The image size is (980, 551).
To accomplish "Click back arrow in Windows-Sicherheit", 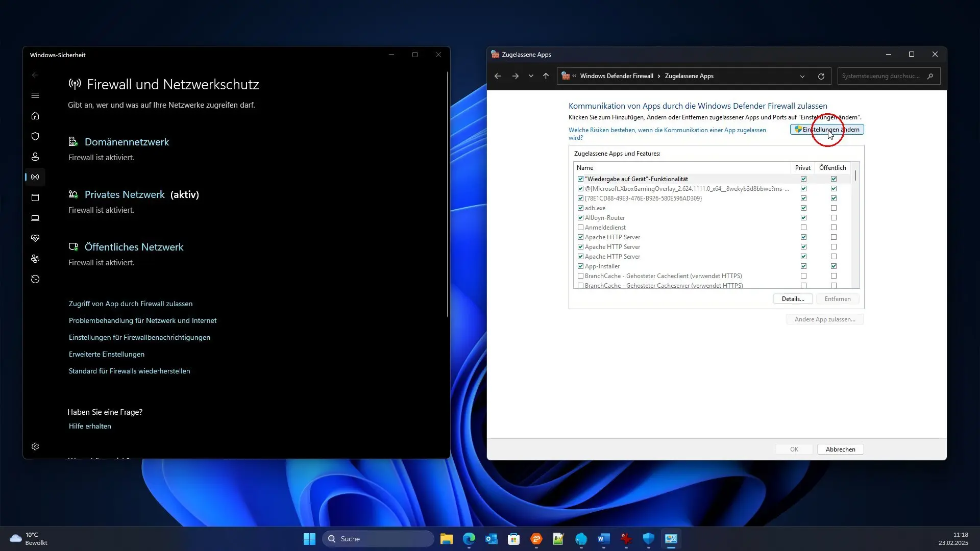I will [x=35, y=75].
